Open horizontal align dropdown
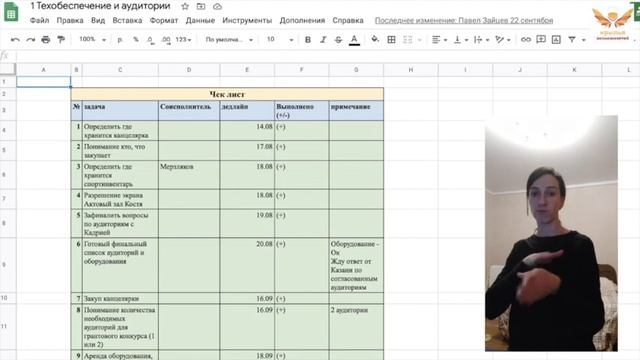640x360 pixels. [439, 40]
